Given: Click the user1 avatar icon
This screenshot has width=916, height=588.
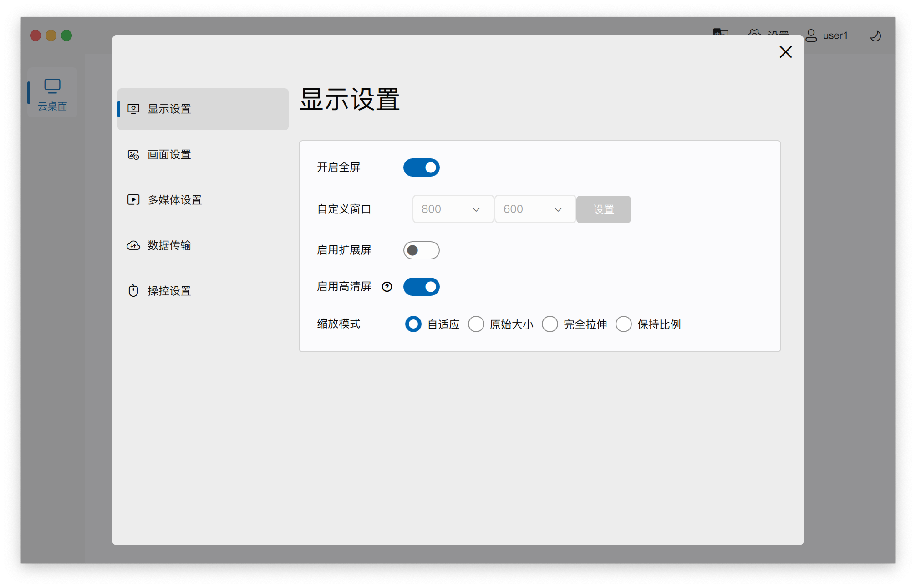Looking at the screenshot, I should pos(811,35).
